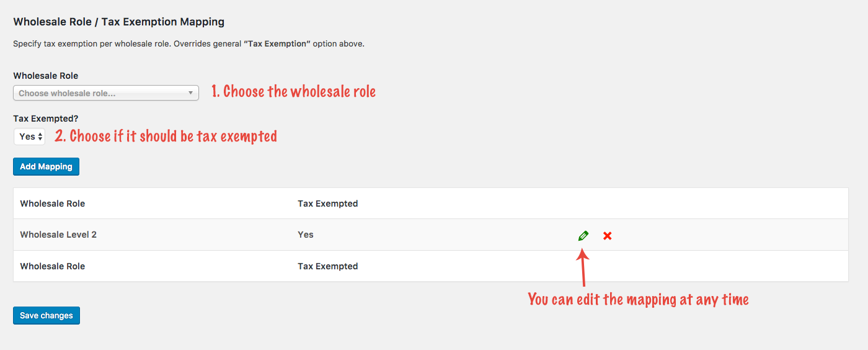Click the Tax Exempted? field label

tap(46, 119)
